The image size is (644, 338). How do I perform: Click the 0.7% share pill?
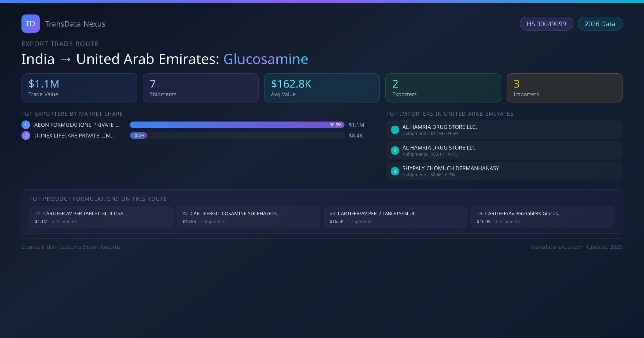click(x=139, y=135)
